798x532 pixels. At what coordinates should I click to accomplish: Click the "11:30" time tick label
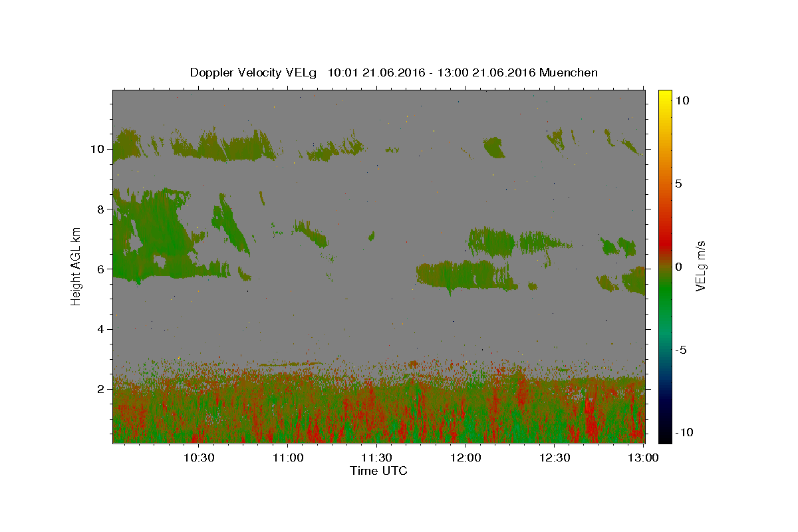tap(377, 458)
